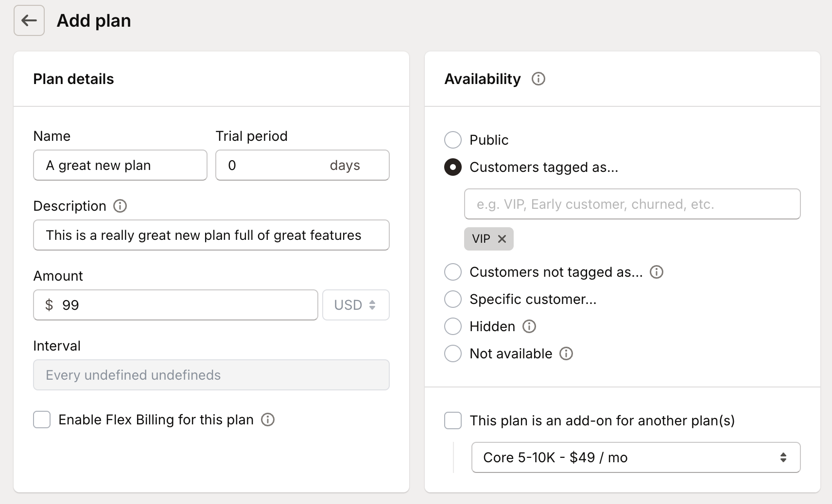This screenshot has height=504, width=832.
Task: Open the USD currency dropdown
Action: click(356, 305)
